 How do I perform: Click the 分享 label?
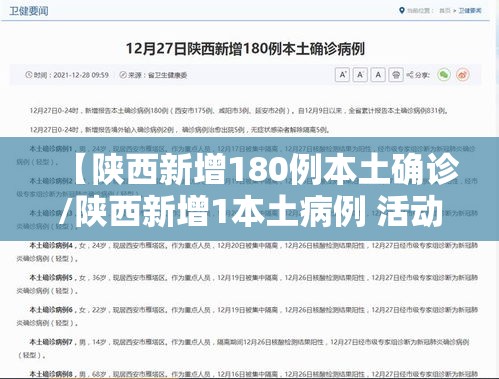point(422,75)
